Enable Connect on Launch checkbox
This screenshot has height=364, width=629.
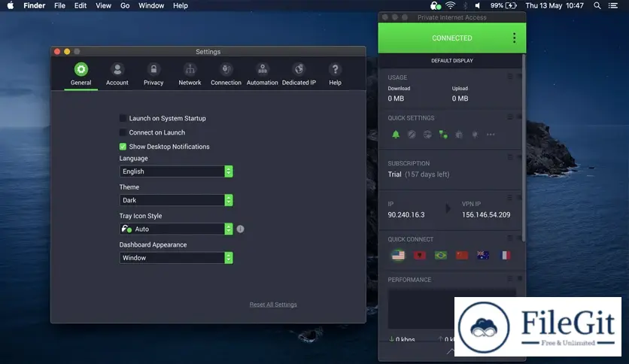123,132
